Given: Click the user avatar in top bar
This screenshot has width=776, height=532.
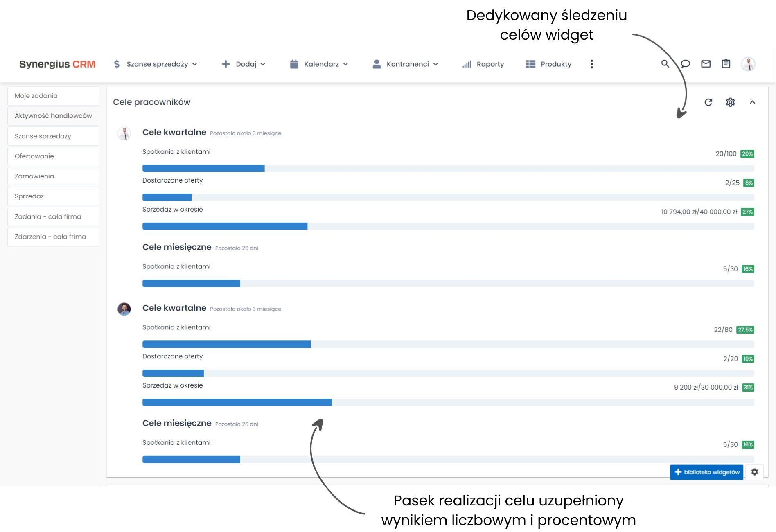Looking at the screenshot, I should [x=748, y=64].
